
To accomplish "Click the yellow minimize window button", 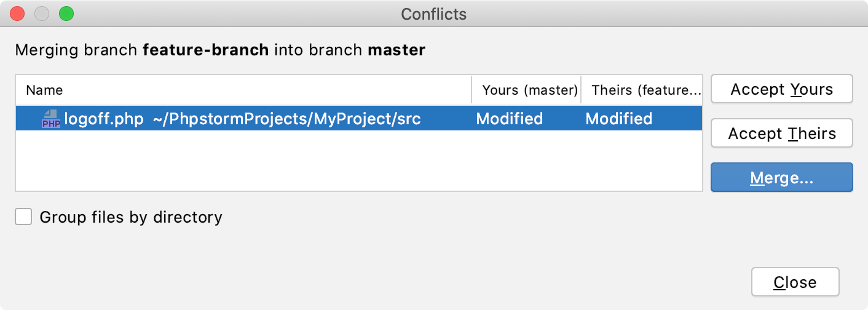I will 42,13.
